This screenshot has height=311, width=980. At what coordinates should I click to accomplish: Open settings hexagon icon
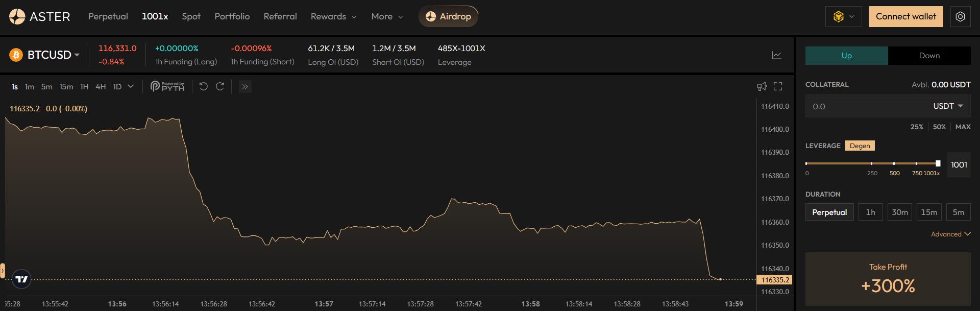960,17
